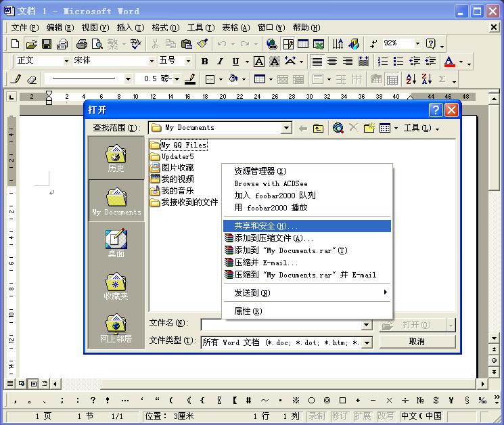Click the horizontal scrollbar right arrow
This screenshot has height=425, width=504.
pos(482,384)
